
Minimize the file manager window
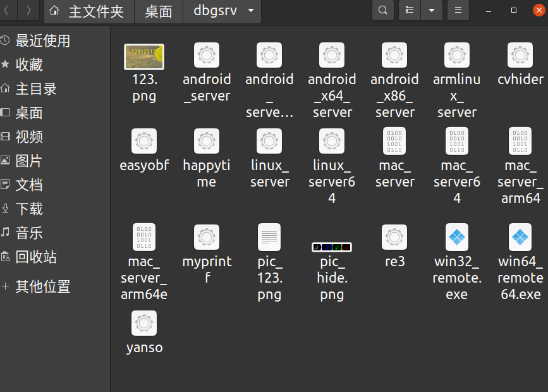click(x=489, y=11)
